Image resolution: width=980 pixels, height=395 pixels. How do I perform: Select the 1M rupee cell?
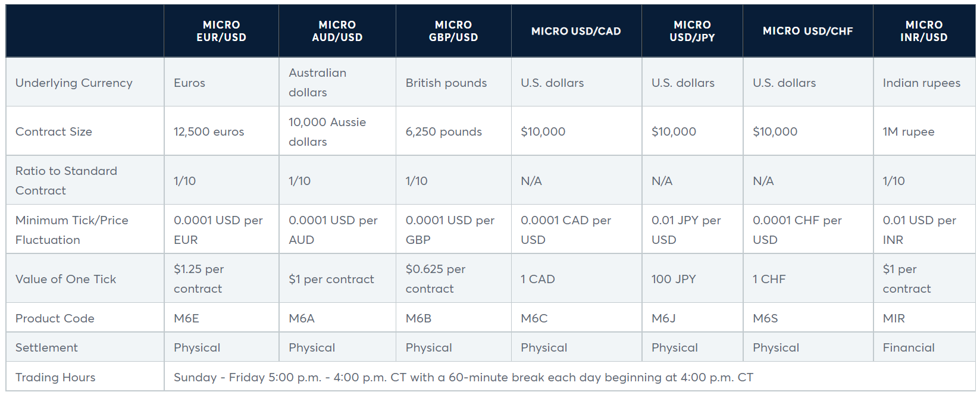(908, 131)
